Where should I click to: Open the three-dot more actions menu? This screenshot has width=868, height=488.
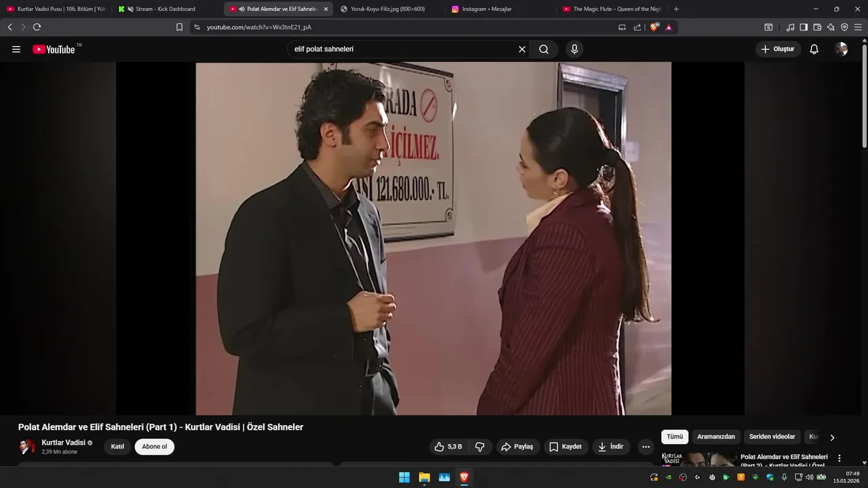point(646,447)
